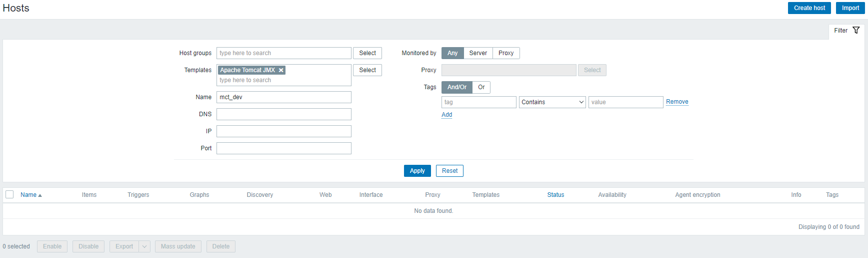The image size is (868, 258).
Task: Sort hosts by Status column
Action: click(x=555, y=195)
